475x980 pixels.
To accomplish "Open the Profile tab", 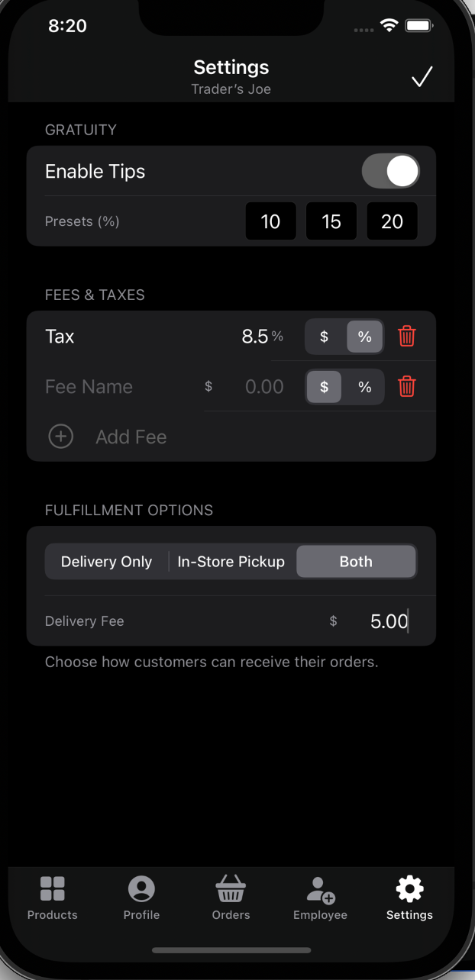I will pyautogui.click(x=141, y=898).
